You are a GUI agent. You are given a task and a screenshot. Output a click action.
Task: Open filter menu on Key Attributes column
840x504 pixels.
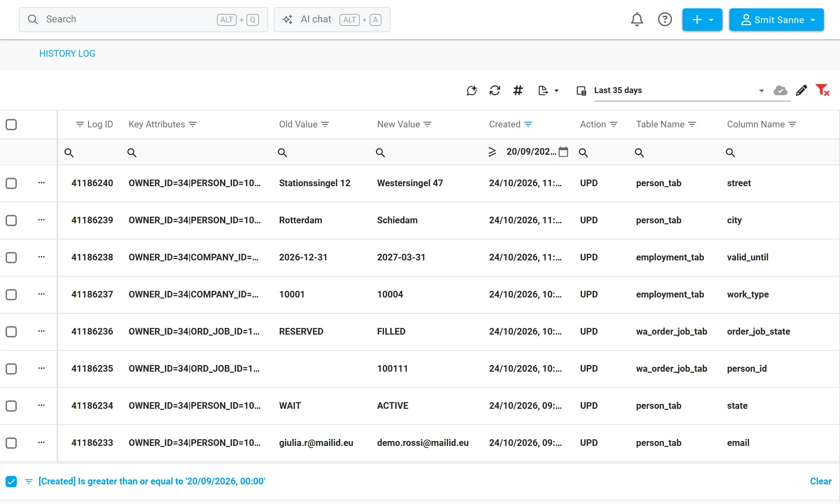coord(192,124)
